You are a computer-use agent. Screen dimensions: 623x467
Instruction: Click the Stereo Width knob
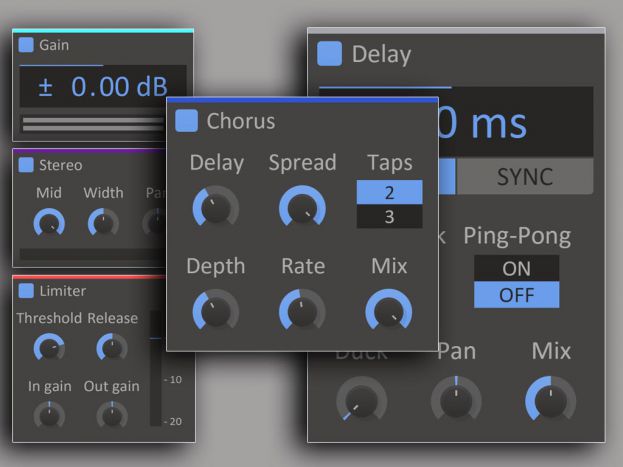(103, 223)
